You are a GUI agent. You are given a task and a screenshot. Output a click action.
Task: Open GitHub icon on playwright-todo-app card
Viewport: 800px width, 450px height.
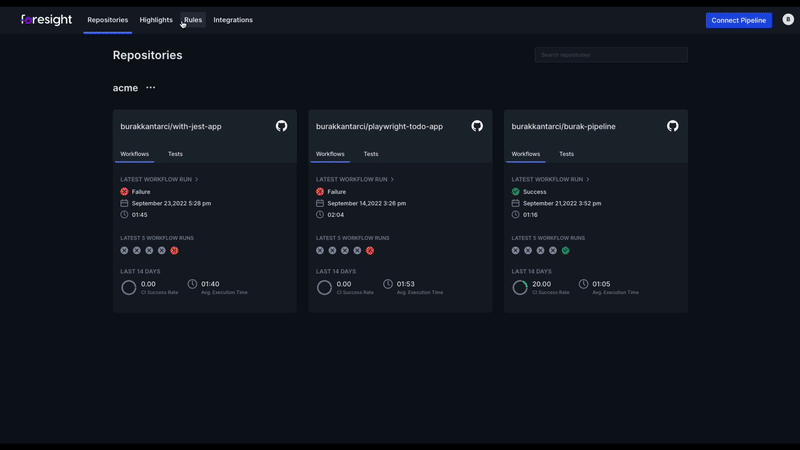click(x=477, y=126)
